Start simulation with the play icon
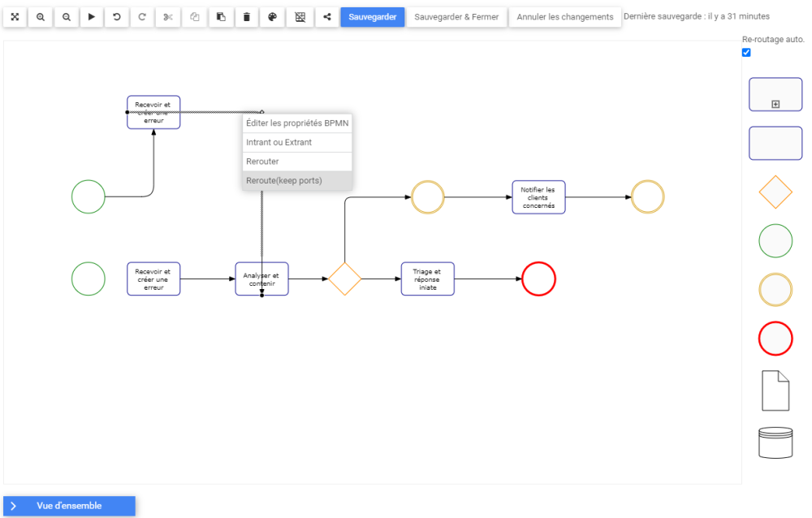The height and width of the screenshot is (518, 812). coord(91,16)
